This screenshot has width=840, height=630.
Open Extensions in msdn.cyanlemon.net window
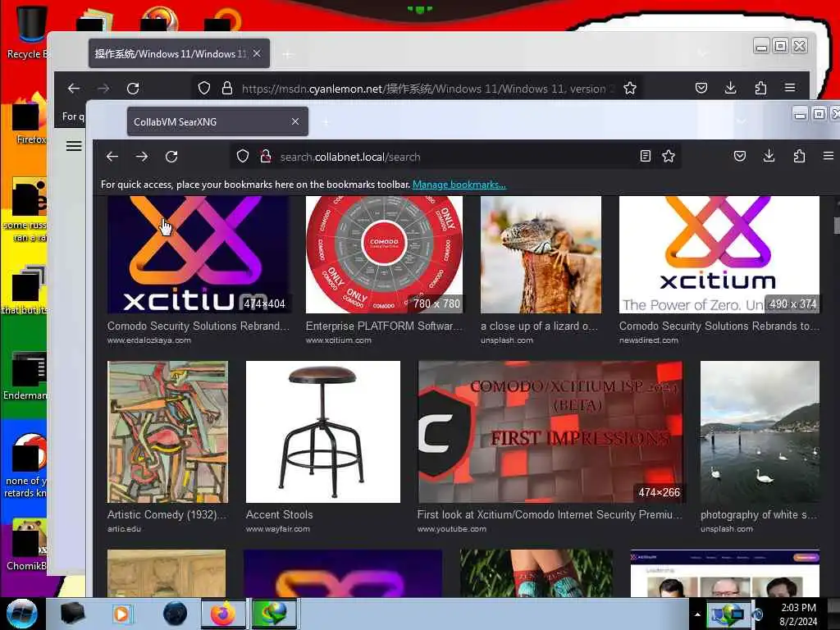coord(760,88)
